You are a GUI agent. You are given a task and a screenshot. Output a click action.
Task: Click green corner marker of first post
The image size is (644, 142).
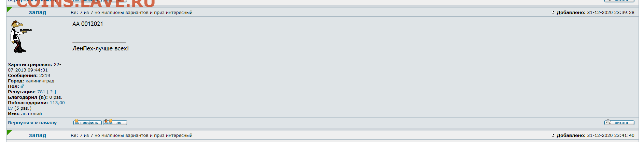click(9, 10)
